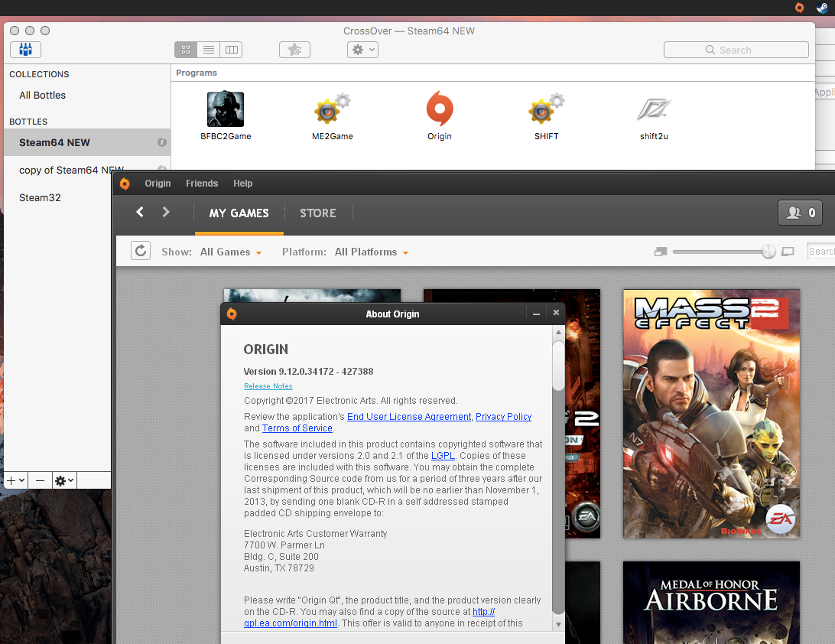Click the CrossOver bottles toolbar icon
The width and height of the screenshot is (835, 644).
(x=25, y=50)
